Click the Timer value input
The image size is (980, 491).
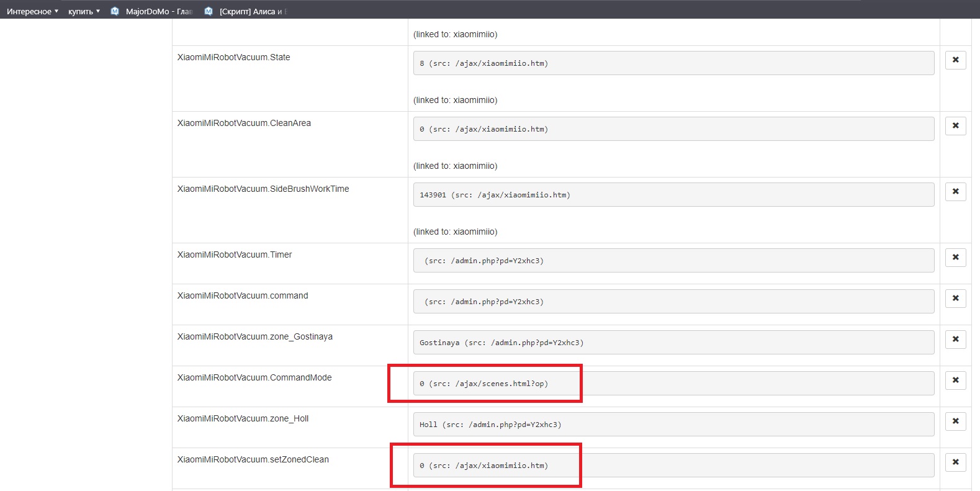click(673, 261)
